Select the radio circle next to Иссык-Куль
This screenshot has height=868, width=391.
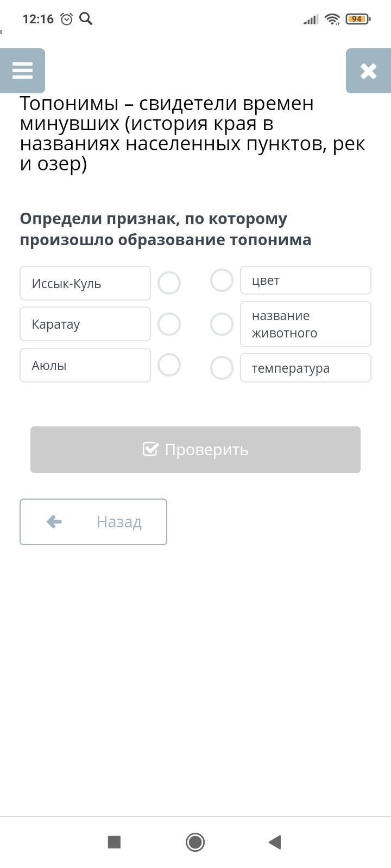(x=169, y=283)
